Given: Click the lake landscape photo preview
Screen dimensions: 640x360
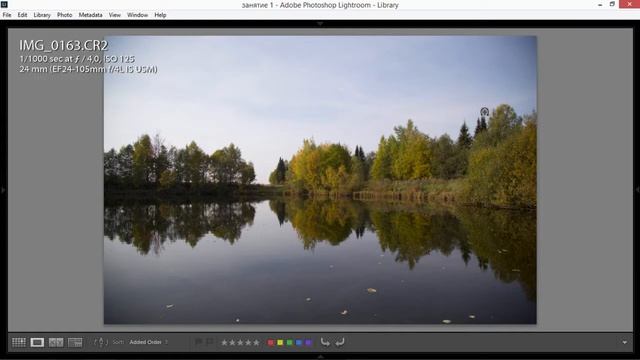Looking at the screenshot, I should click(x=320, y=180).
